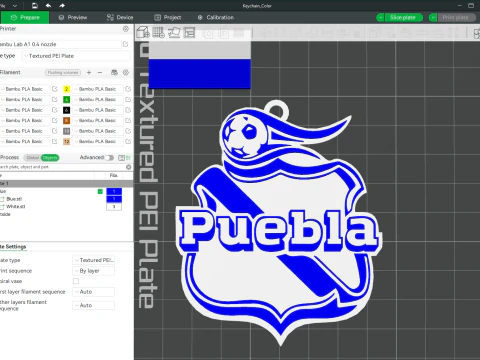Change filament box 3 on White.stl row
The width and height of the screenshot is (480, 360).
point(114,207)
